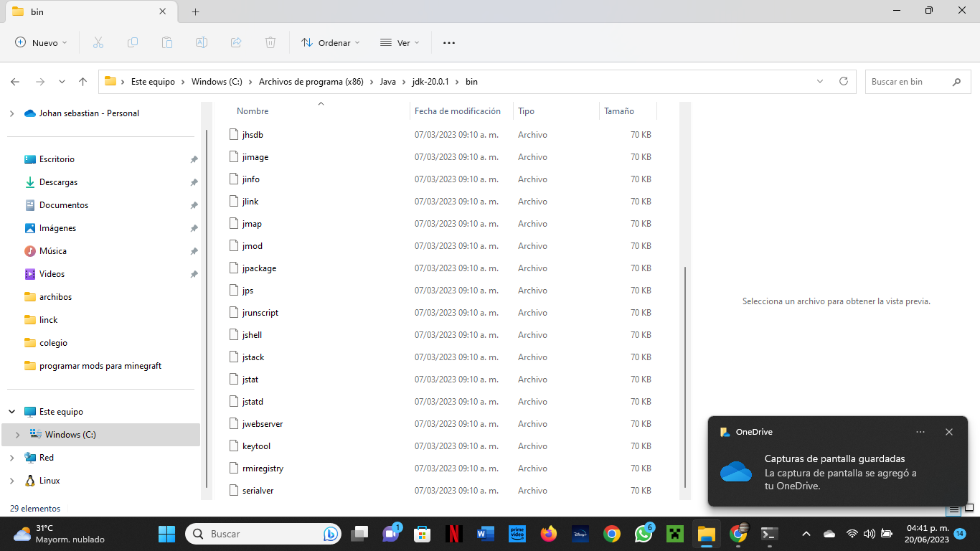Open the Descargas folder in sidebar
Screen dimensions: 980x551
tap(58, 182)
